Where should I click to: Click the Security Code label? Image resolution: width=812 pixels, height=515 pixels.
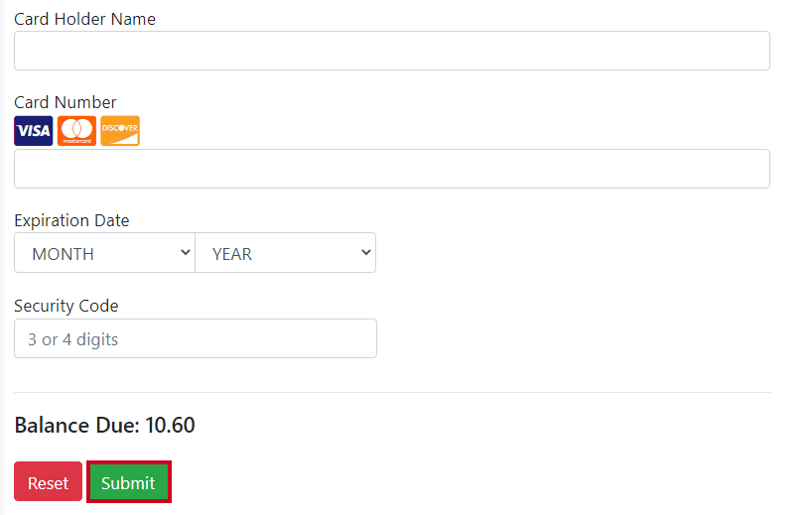(67, 306)
